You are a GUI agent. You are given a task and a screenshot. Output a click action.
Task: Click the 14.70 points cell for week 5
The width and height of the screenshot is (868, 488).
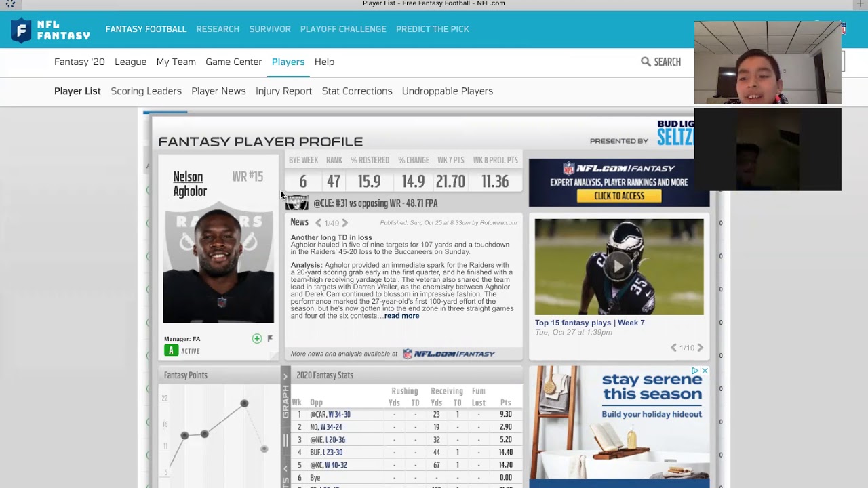tap(505, 465)
